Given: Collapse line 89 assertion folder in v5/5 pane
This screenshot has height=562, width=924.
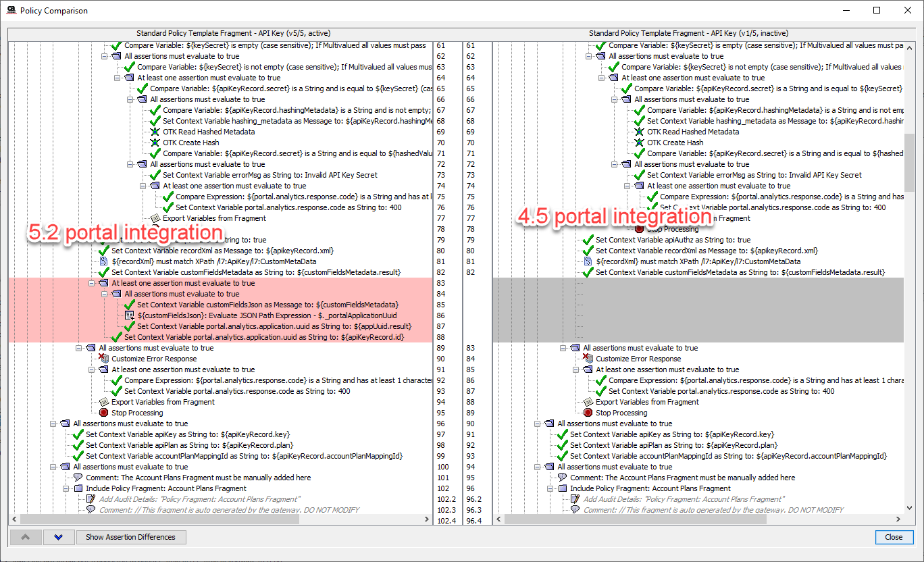Looking at the screenshot, I should pyautogui.click(x=79, y=348).
